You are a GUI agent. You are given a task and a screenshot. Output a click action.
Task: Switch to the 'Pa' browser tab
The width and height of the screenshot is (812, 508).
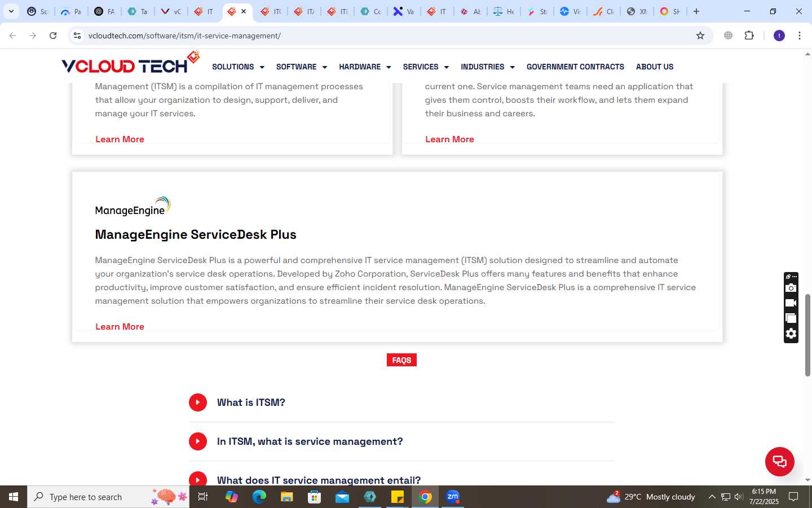click(x=71, y=11)
